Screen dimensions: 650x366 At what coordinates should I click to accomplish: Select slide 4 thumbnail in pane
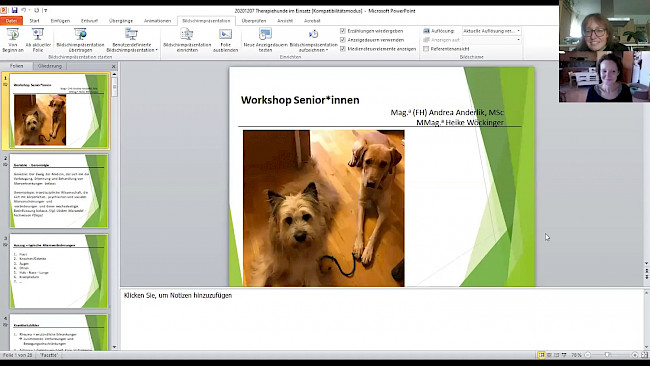pyautogui.click(x=58, y=332)
